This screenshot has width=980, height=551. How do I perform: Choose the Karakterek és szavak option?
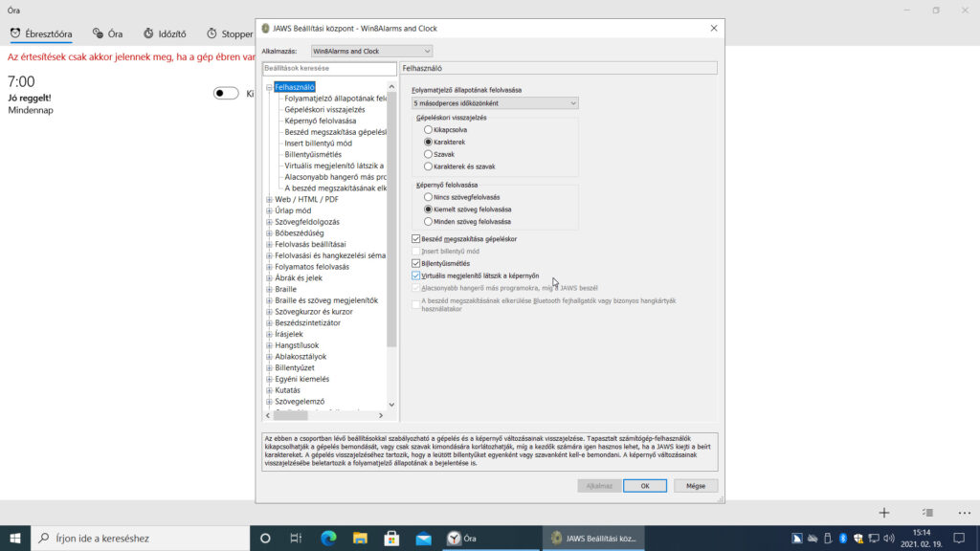tap(428, 166)
